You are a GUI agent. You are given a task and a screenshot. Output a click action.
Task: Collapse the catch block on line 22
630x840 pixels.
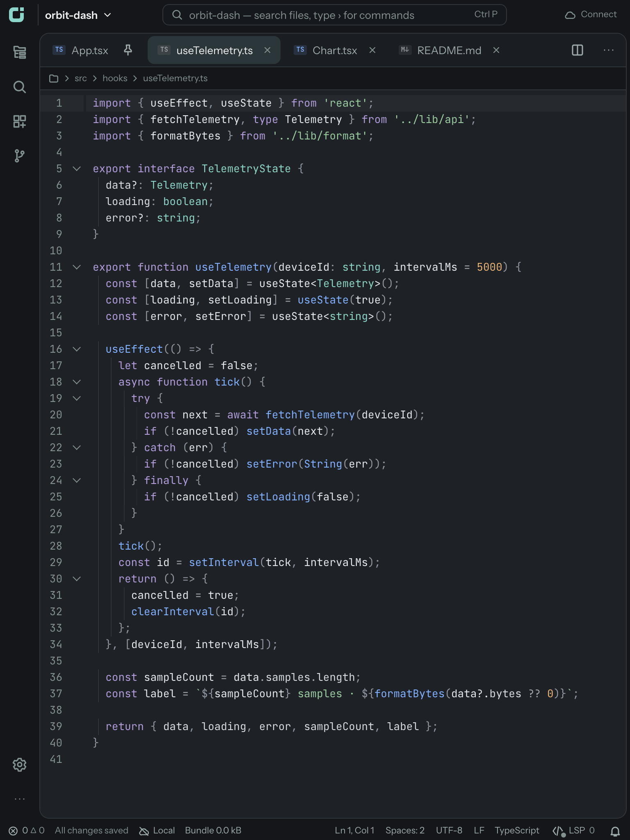point(77,447)
